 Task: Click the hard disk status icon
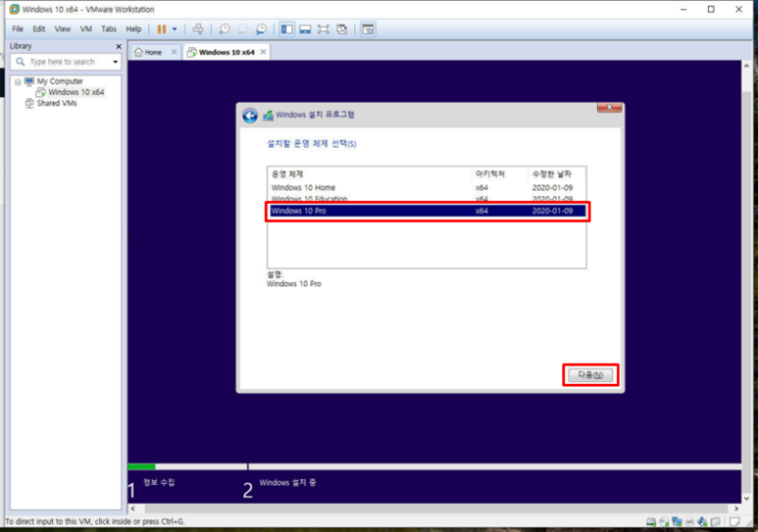click(651, 522)
